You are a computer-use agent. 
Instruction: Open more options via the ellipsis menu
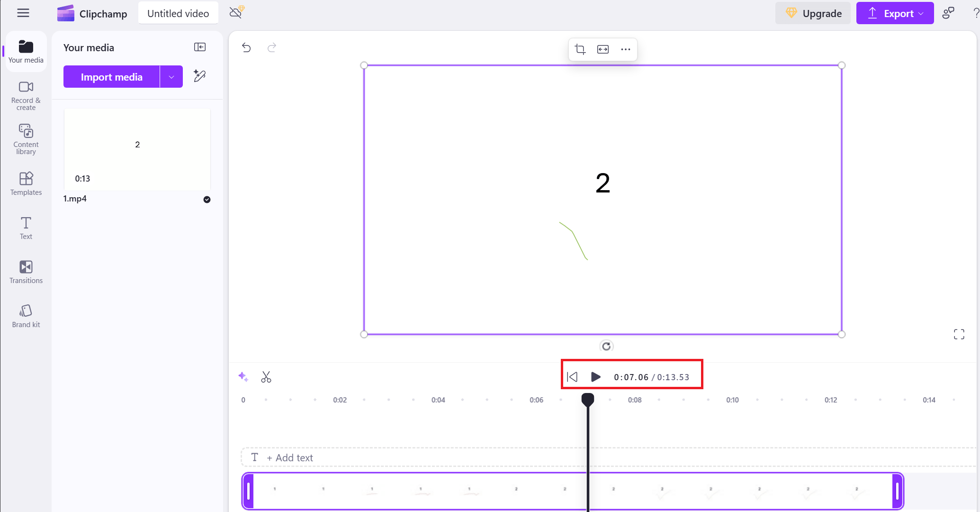pos(626,49)
